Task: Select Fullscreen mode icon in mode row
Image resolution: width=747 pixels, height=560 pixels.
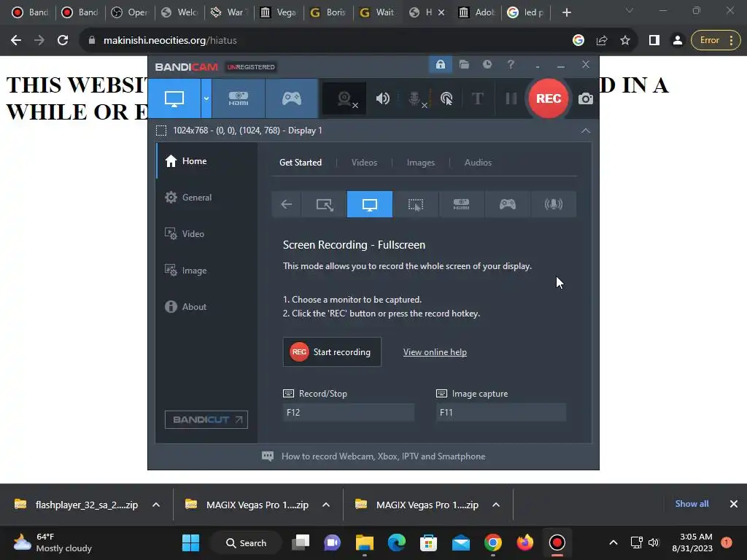Action: pos(370,204)
